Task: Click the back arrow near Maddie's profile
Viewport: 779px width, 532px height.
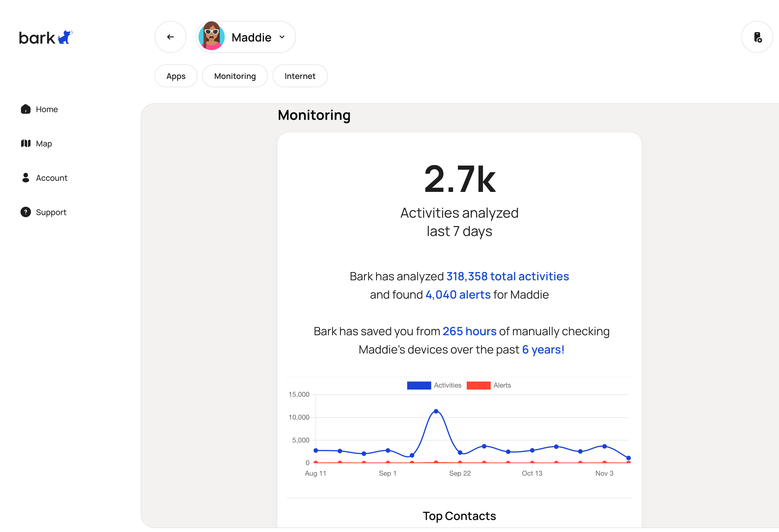Action: coord(170,37)
